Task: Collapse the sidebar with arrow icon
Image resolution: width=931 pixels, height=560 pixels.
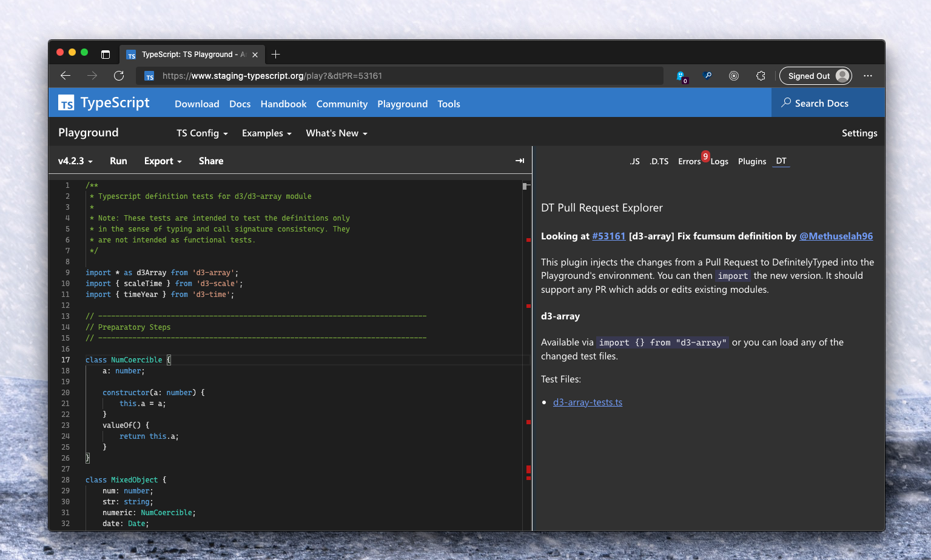Action: click(x=520, y=161)
